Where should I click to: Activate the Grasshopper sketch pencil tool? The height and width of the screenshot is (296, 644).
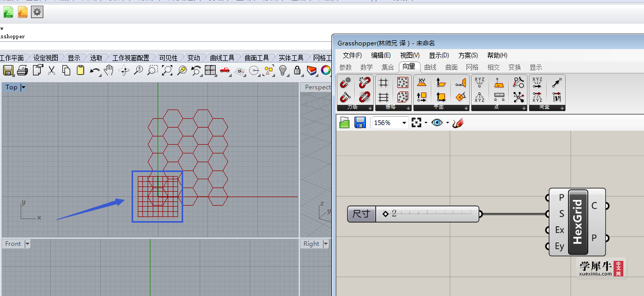458,122
